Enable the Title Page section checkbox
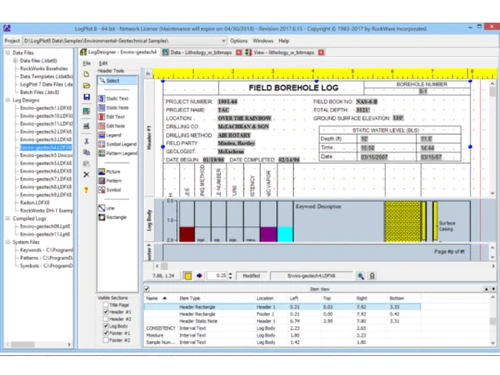This screenshot has height=375, width=500. point(106,305)
